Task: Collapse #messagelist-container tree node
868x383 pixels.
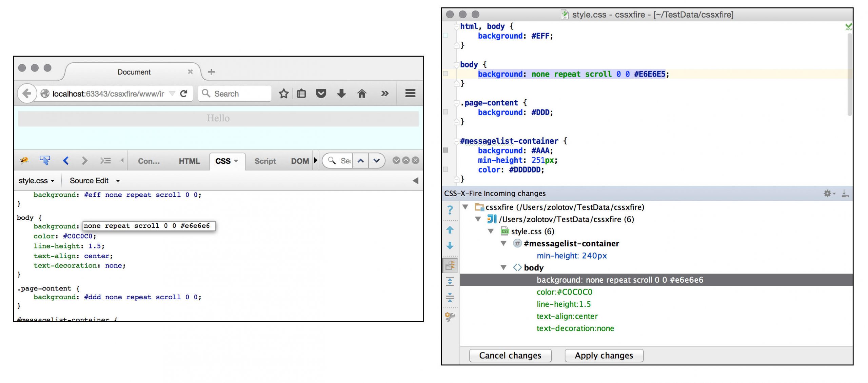Action: pos(504,243)
